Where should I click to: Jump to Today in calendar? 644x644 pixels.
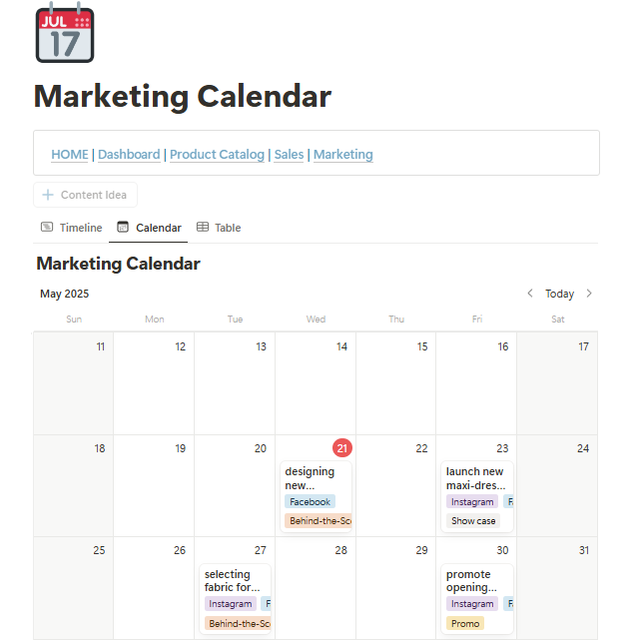click(x=559, y=294)
